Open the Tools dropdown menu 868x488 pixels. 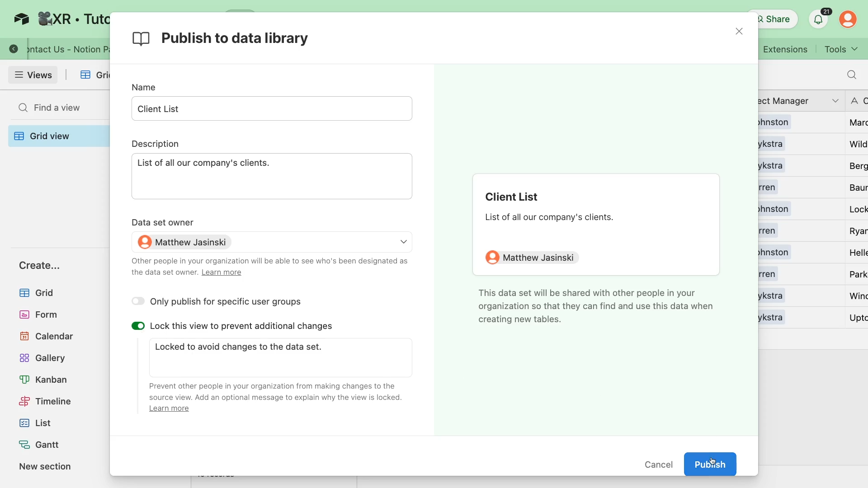click(840, 49)
